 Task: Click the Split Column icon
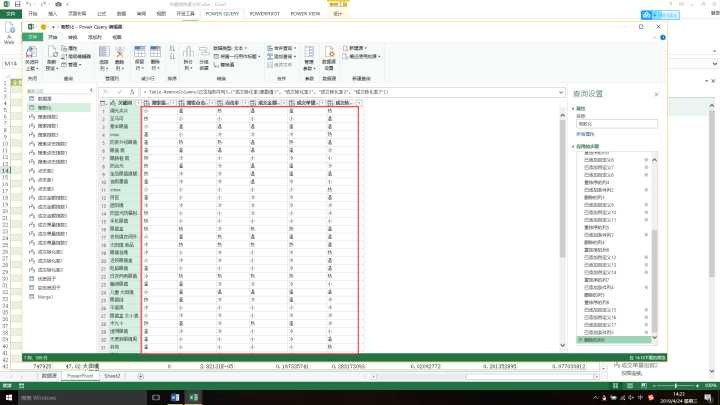pyautogui.click(x=188, y=52)
